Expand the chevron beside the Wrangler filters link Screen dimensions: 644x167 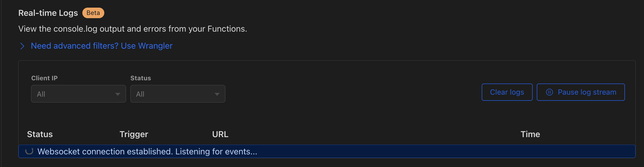[x=22, y=46]
